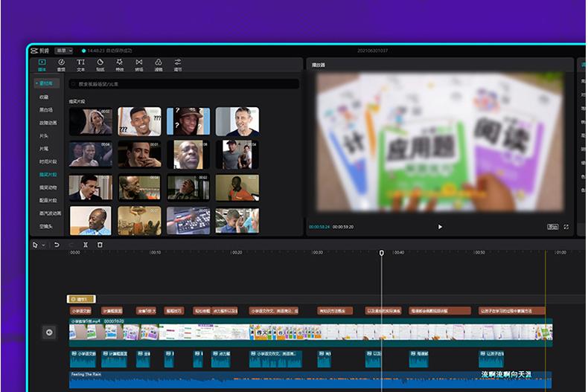Viewport: 588px width, 392px height.
Task: Click the Undo arrow in timeline toolbar
Action: 57,245
